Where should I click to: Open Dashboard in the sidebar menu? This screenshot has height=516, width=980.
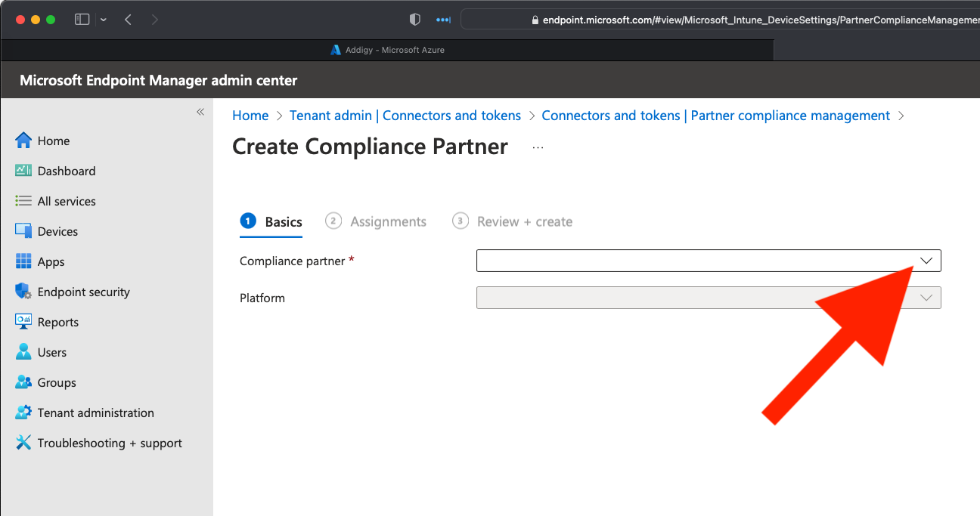(x=67, y=171)
